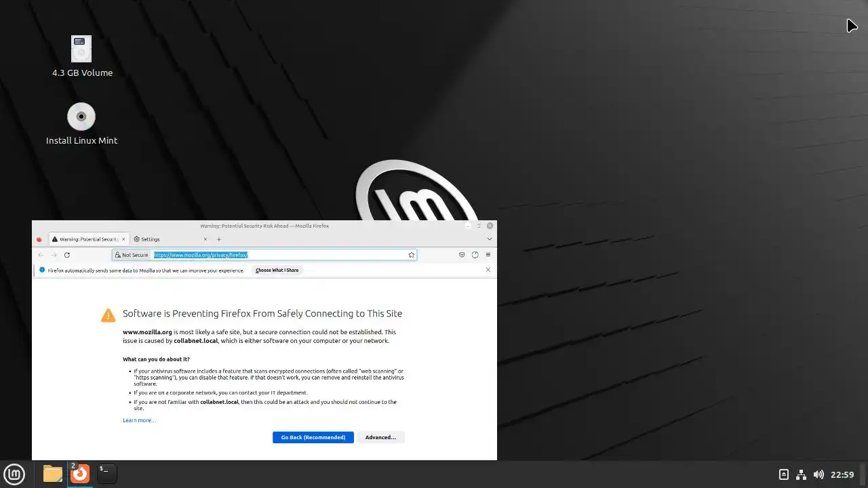Viewport: 868px width, 488px height.
Task: Close the Warning: Potential Security Risk tab
Action: 123,239
